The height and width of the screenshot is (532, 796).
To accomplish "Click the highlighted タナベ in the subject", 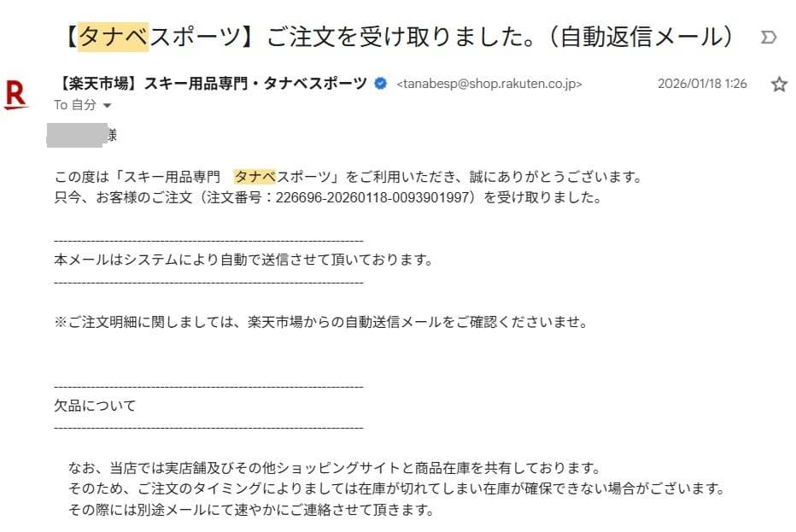I will click(x=113, y=37).
